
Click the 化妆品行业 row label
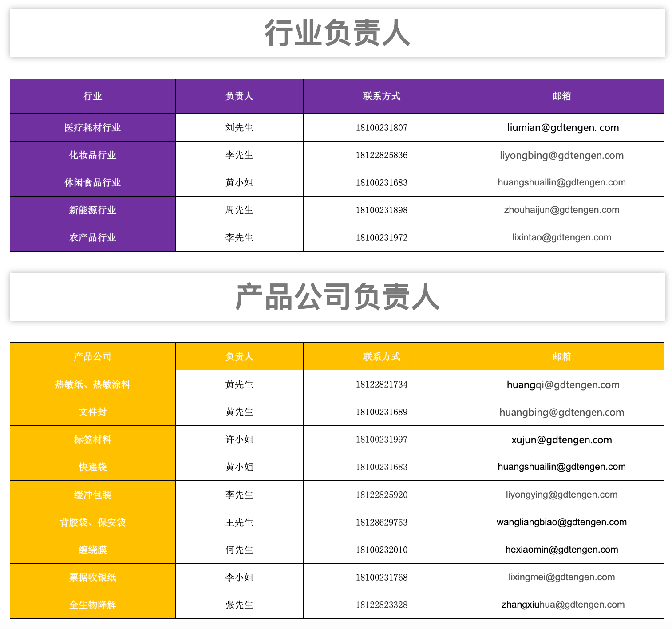click(93, 155)
